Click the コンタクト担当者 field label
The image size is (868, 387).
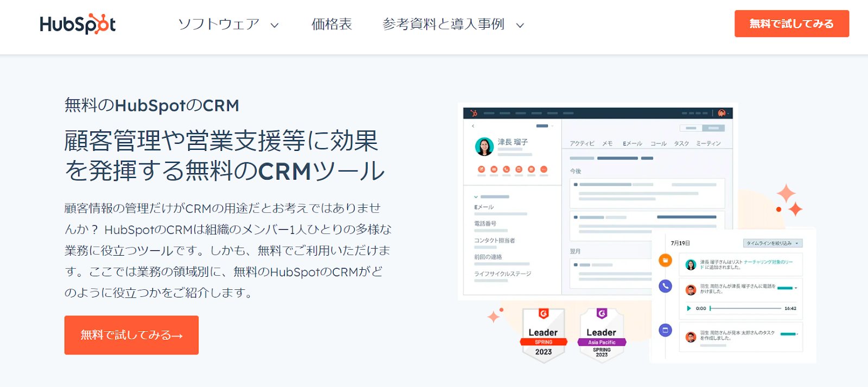(495, 240)
